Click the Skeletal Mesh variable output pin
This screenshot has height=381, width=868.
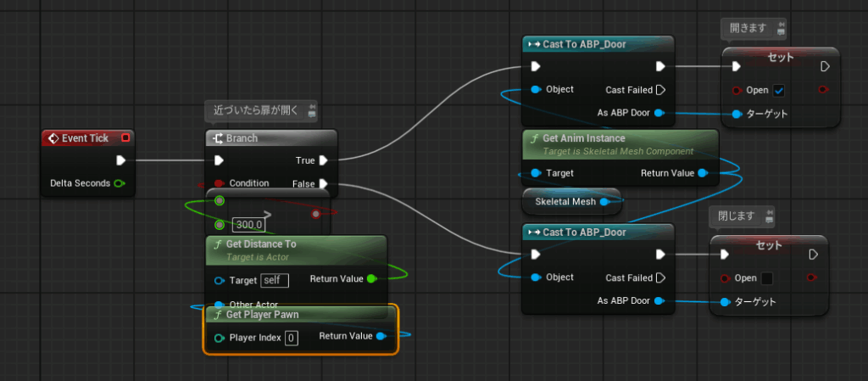(x=604, y=202)
